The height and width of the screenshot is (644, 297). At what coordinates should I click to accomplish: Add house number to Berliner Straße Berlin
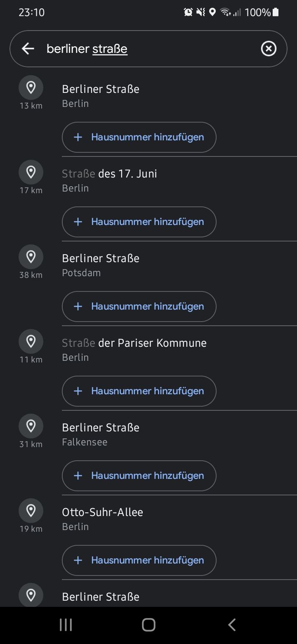click(x=139, y=137)
